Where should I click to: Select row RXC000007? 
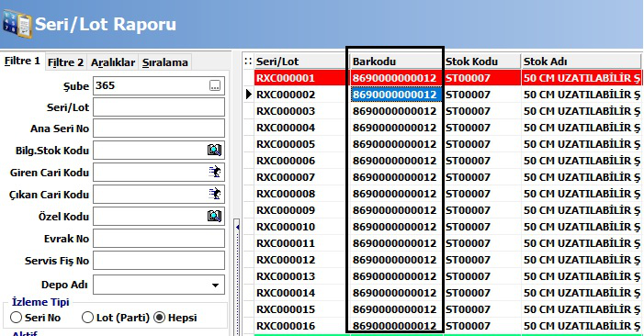[443, 177]
